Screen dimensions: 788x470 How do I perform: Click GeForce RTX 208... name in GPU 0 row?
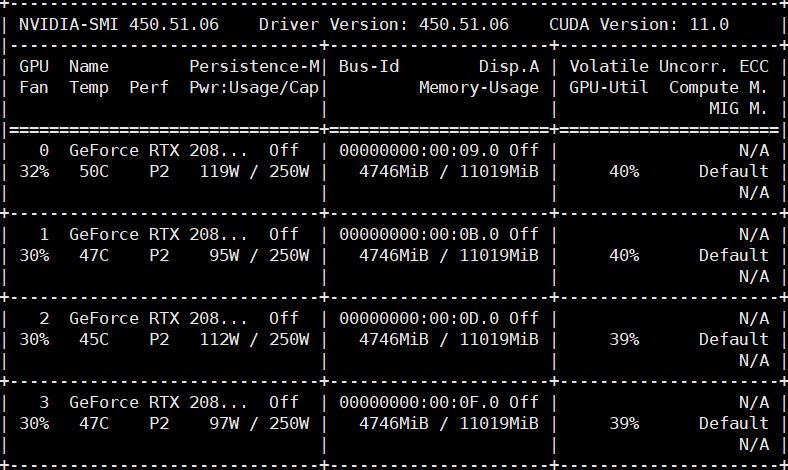point(158,150)
